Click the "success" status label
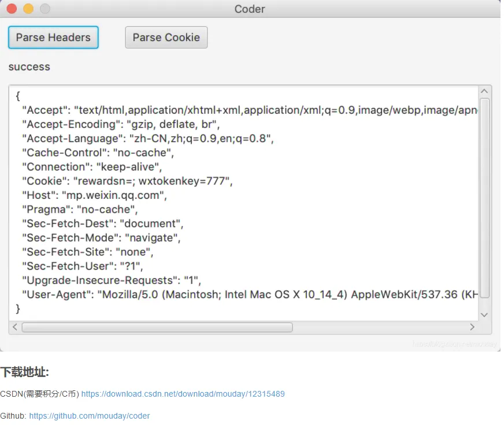 pyautogui.click(x=29, y=67)
